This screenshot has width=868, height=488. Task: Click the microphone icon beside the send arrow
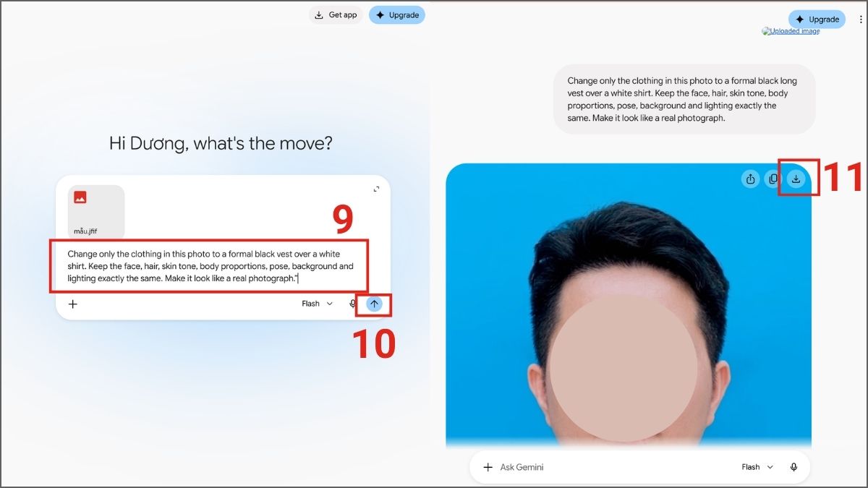(353, 304)
